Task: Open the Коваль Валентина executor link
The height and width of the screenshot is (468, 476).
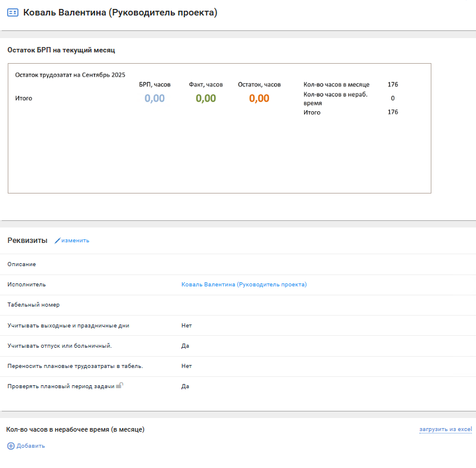Action: click(244, 285)
